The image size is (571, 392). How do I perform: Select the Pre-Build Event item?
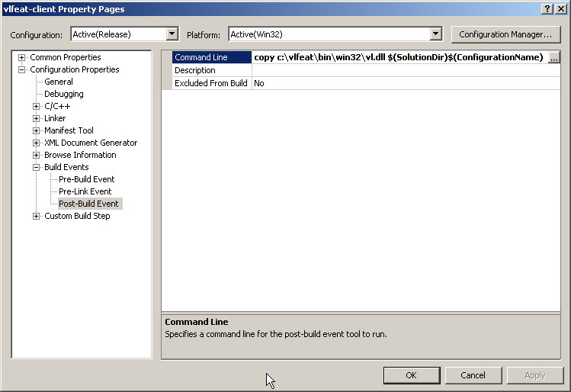click(86, 180)
